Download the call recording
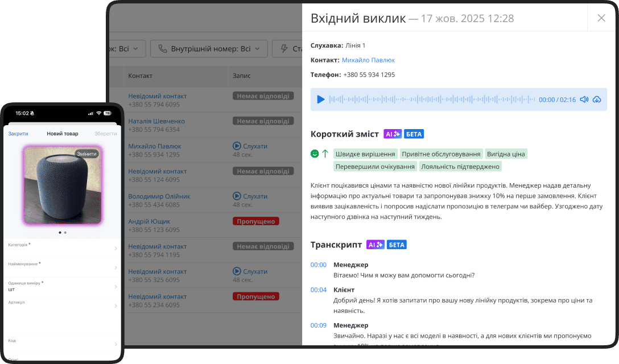619x364 pixels. 596,99
